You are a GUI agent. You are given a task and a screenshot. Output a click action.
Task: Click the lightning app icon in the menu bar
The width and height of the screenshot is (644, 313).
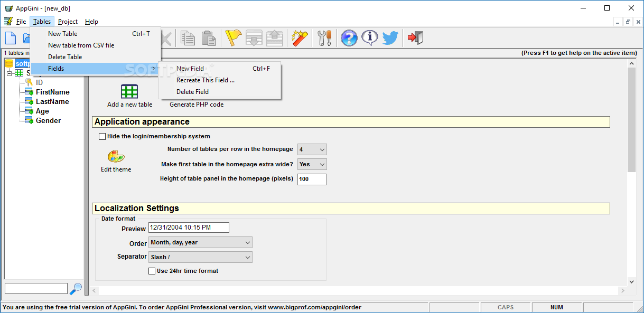8,22
